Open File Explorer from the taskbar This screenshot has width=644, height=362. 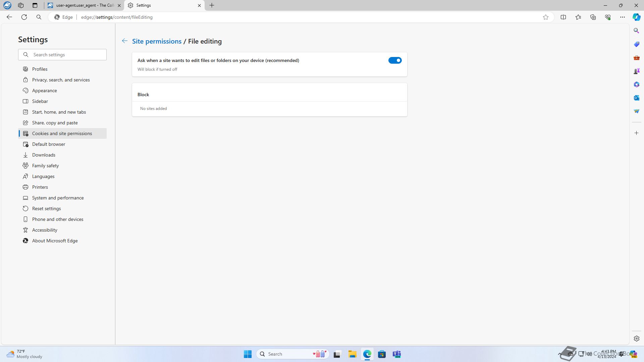[x=352, y=354]
